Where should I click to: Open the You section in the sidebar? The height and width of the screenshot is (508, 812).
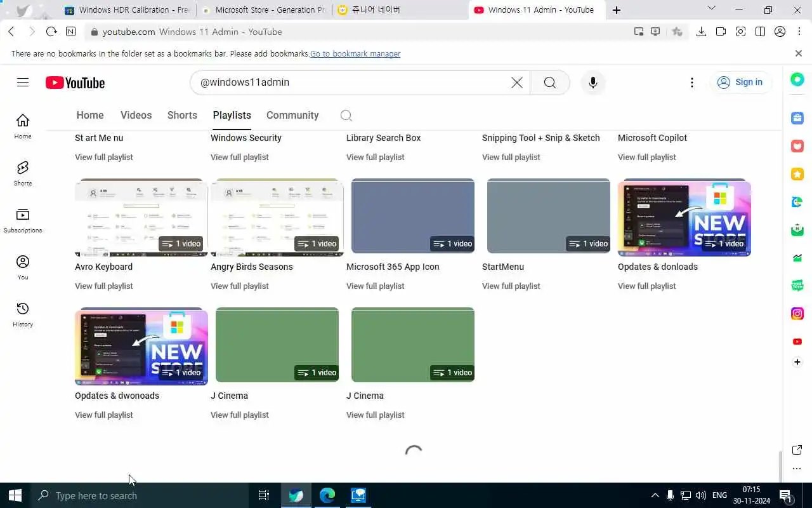23,267
